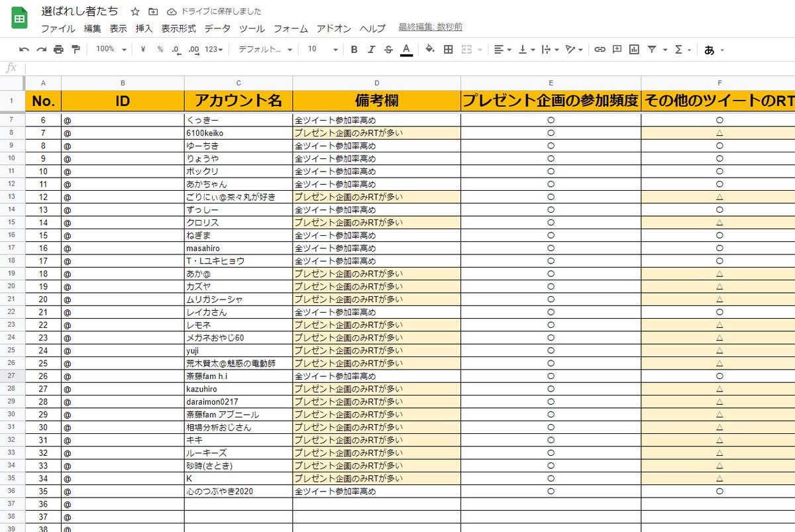The height and width of the screenshot is (532, 795).
Task: Open the デフォルト font dropdown
Action: tap(265, 49)
